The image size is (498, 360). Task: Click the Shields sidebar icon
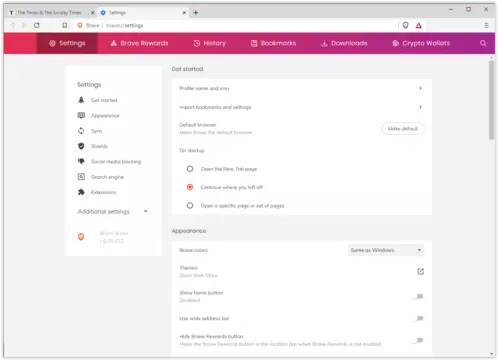tap(81, 146)
